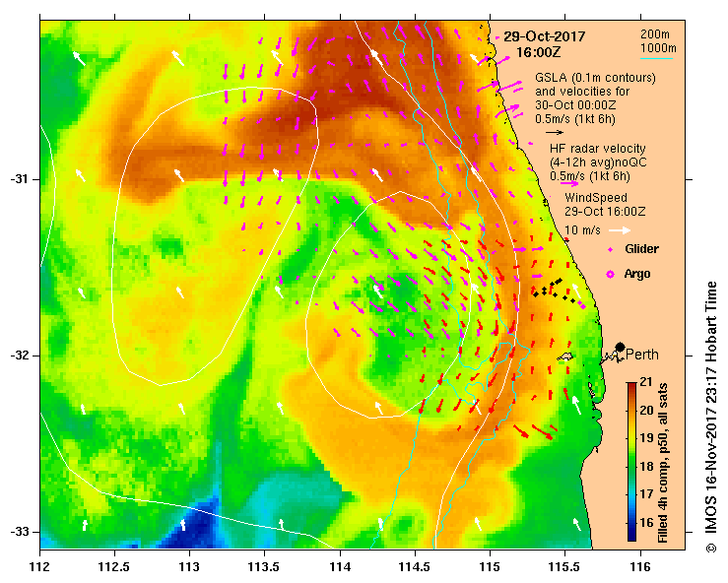This screenshot has height=583, width=728.
Task: Click the black Perth city marker dot
Action: pyautogui.click(x=620, y=347)
